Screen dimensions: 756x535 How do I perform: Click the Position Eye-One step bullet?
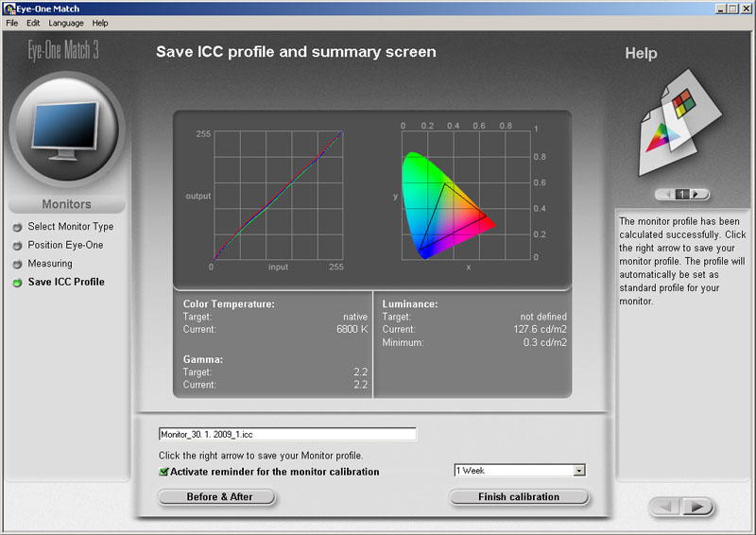17,246
